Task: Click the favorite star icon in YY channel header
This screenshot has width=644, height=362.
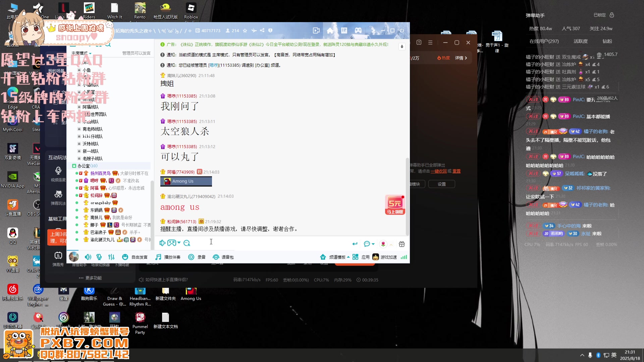Action: tap(245, 31)
